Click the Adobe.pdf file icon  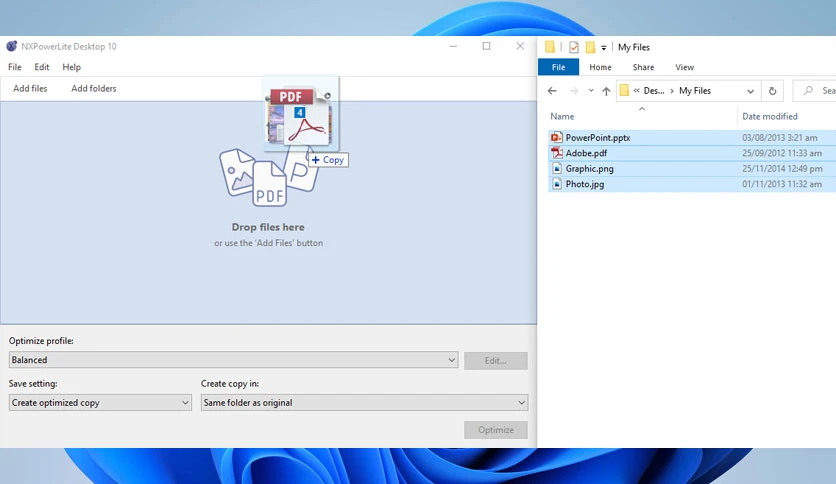[x=557, y=153]
